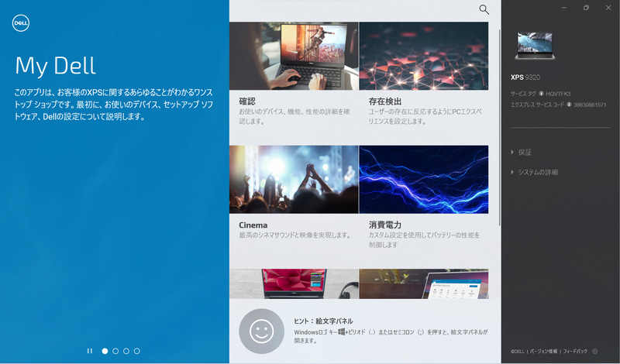Select the fourth carousel dot
The width and height of the screenshot is (620, 364).
[137, 351]
